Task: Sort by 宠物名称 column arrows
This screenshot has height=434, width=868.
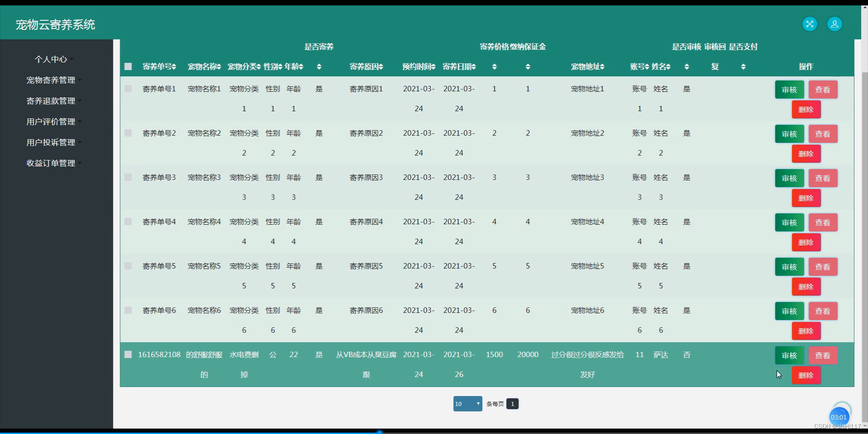Action: [219, 67]
